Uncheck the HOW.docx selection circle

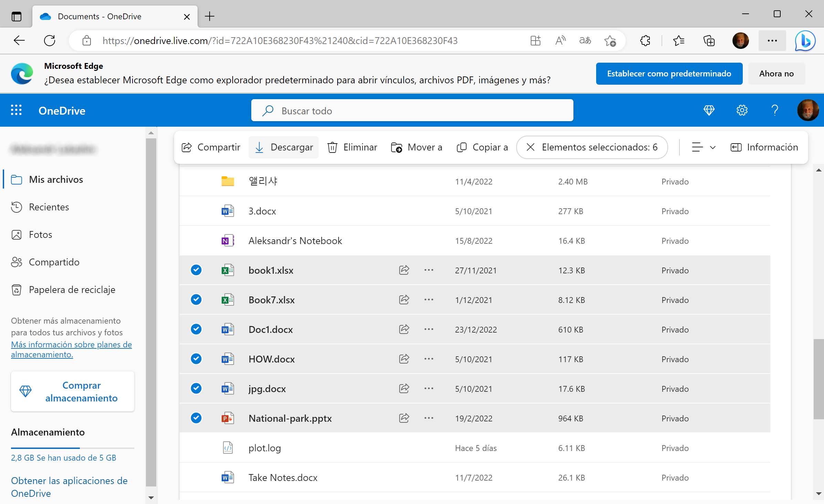pyautogui.click(x=196, y=359)
